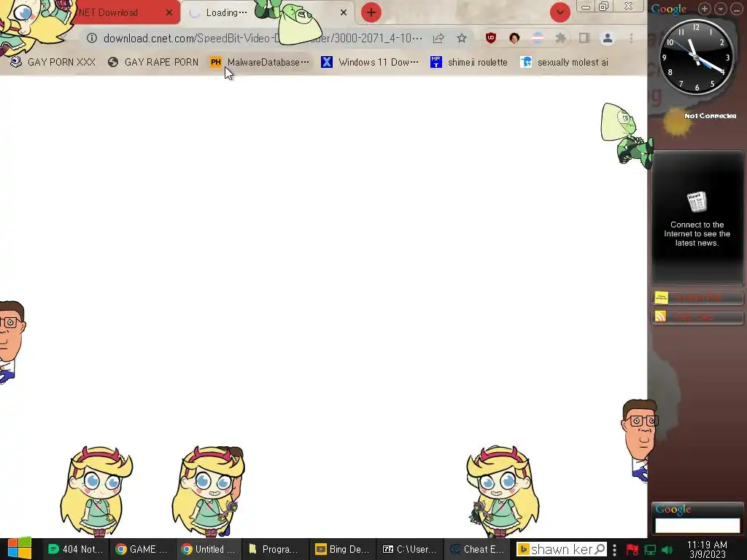Image resolution: width=747 pixels, height=560 pixels.
Task: Click the red flag tray icon
Action: [x=632, y=550]
